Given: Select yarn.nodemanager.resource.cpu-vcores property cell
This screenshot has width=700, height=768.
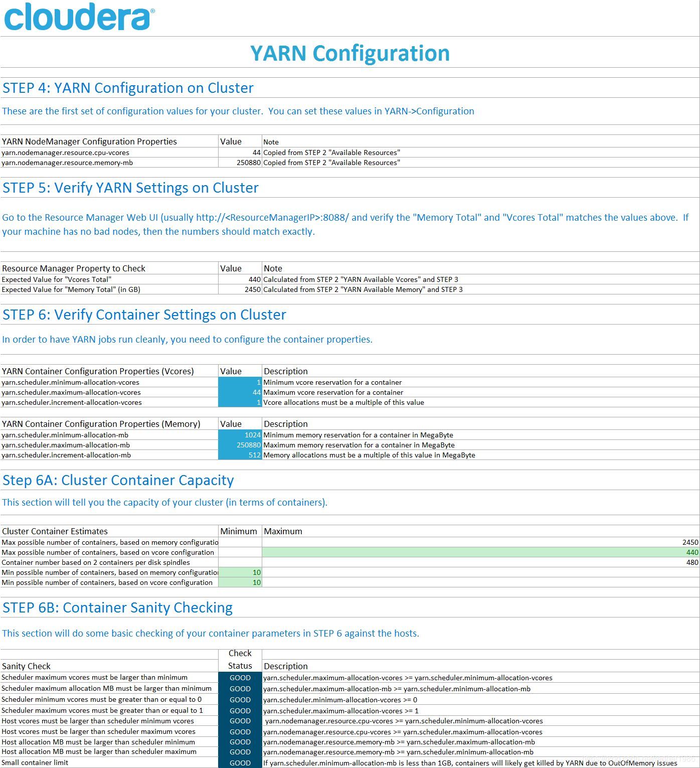Looking at the screenshot, I should pyautogui.click(x=109, y=152).
